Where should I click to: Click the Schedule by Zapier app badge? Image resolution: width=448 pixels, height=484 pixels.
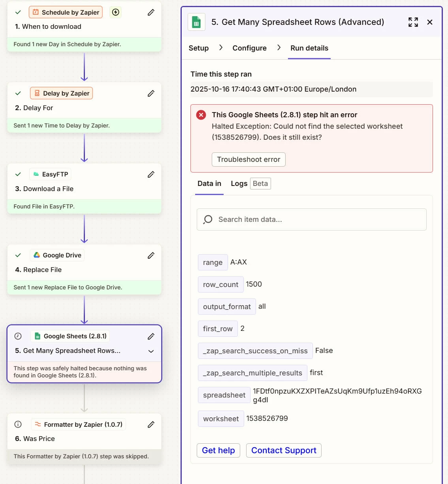66,12
